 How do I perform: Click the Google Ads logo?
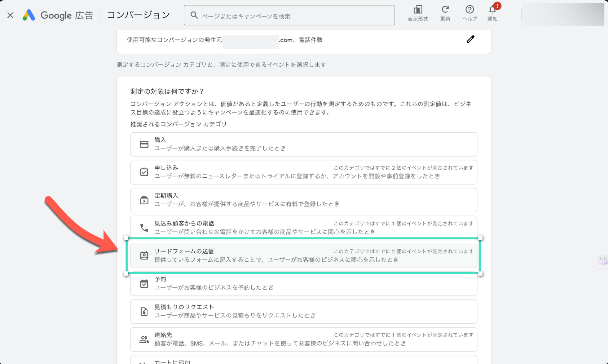click(29, 15)
